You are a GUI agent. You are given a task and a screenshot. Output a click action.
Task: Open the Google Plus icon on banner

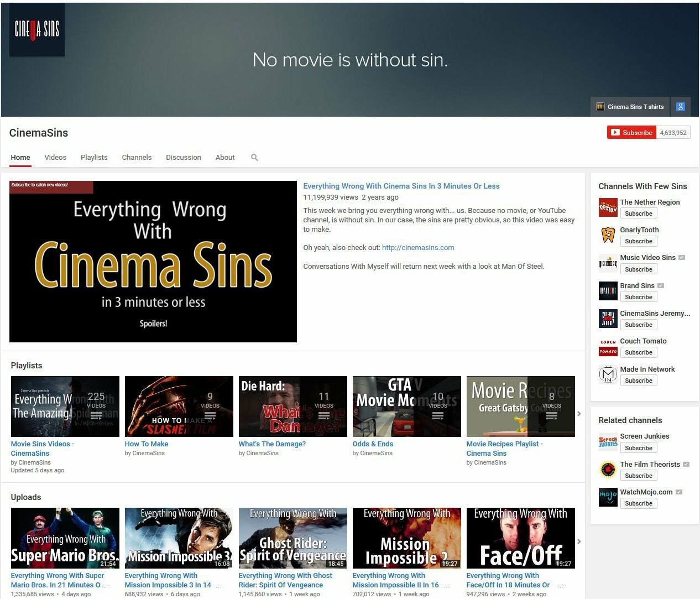[681, 107]
